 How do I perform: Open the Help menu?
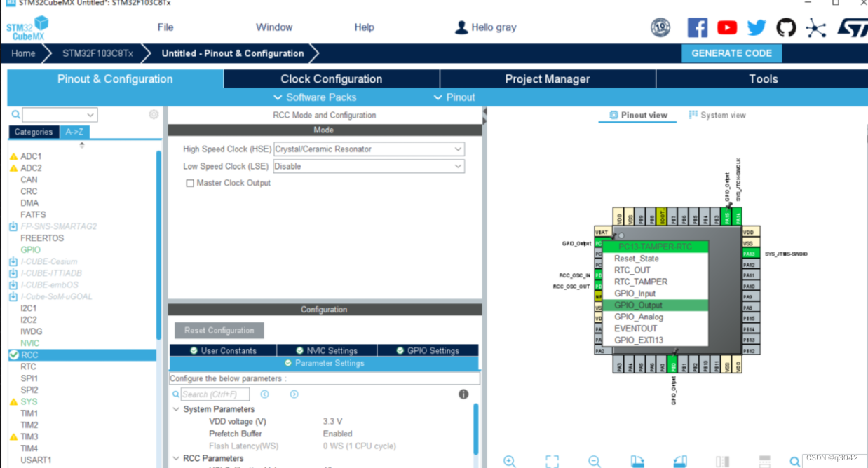pyautogui.click(x=364, y=27)
